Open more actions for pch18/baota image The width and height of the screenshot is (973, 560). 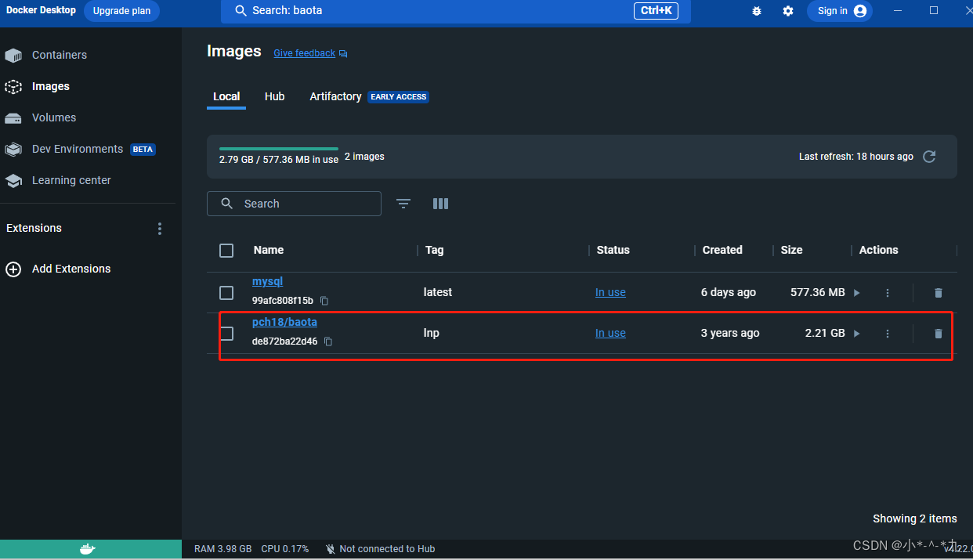pos(888,334)
